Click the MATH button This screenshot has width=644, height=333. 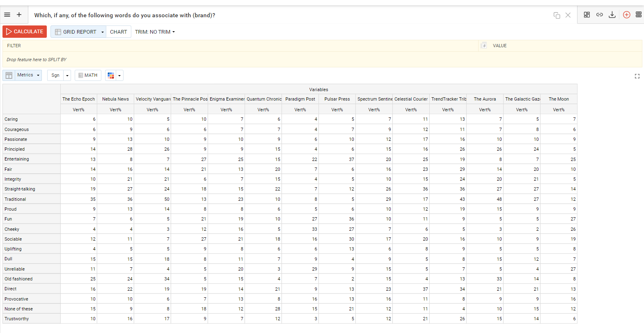88,76
